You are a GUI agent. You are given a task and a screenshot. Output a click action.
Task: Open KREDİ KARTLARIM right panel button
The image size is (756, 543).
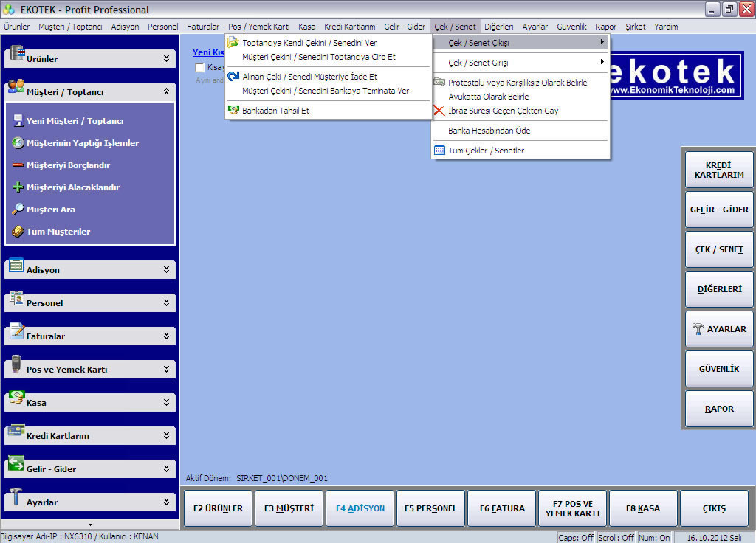(x=719, y=170)
